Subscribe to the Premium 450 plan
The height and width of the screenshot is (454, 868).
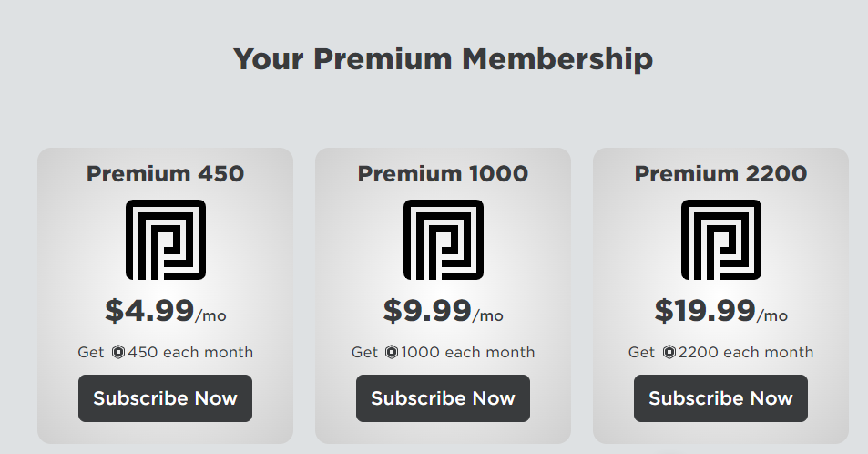point(165,398)
